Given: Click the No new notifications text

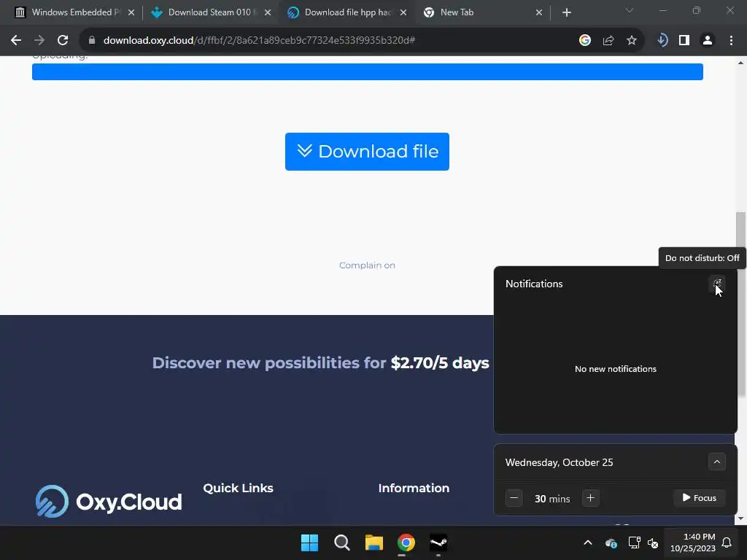Looking at the screenshot, I should [616, 369].
